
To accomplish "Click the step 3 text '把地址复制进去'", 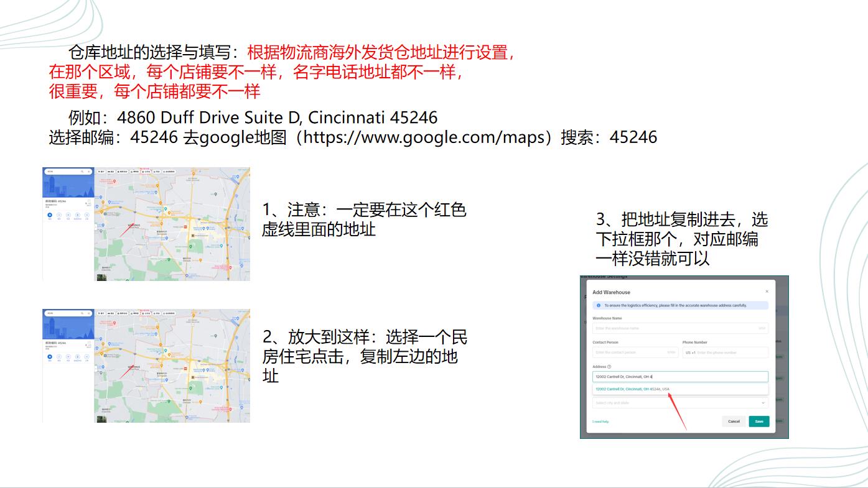I will pos(679,219).
